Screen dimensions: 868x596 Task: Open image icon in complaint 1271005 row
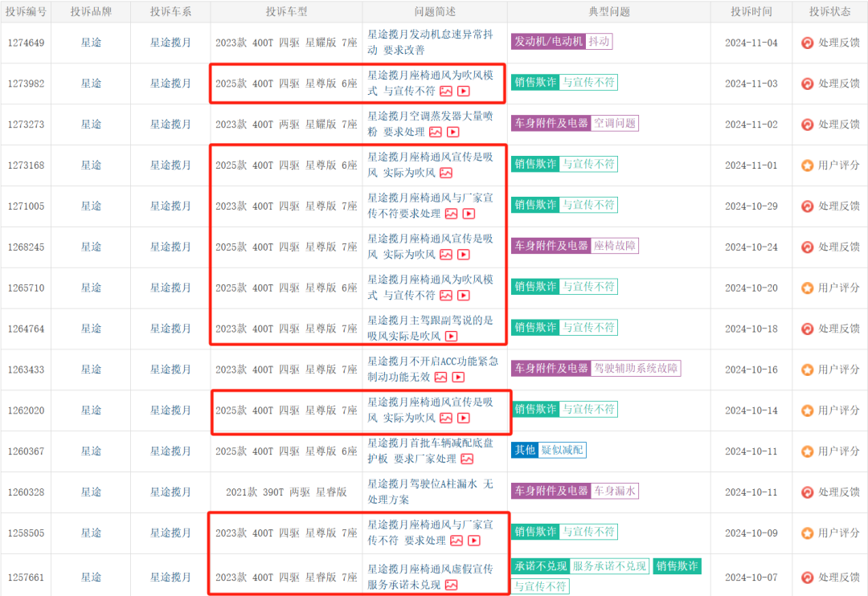(451, 214)
